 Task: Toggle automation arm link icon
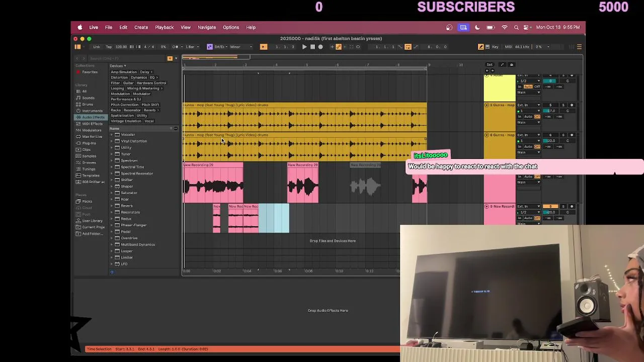tap(338, 47)
